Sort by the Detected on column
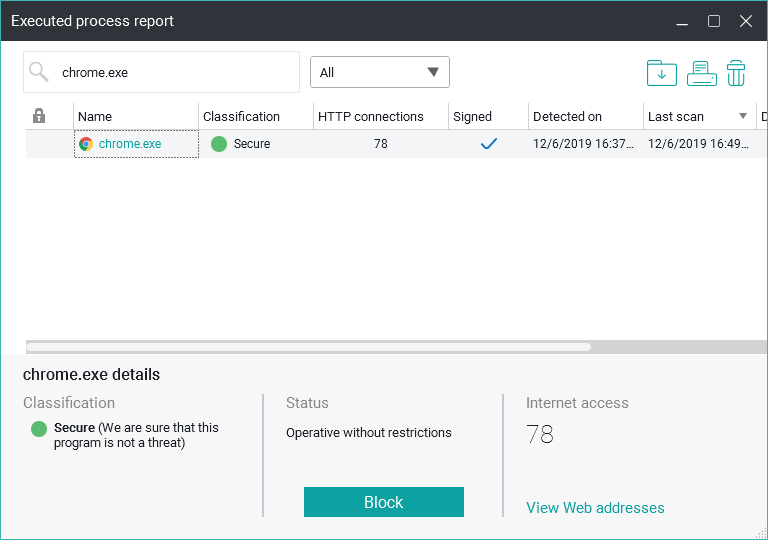Screen dimensions: 768x540 click(567, 116)
